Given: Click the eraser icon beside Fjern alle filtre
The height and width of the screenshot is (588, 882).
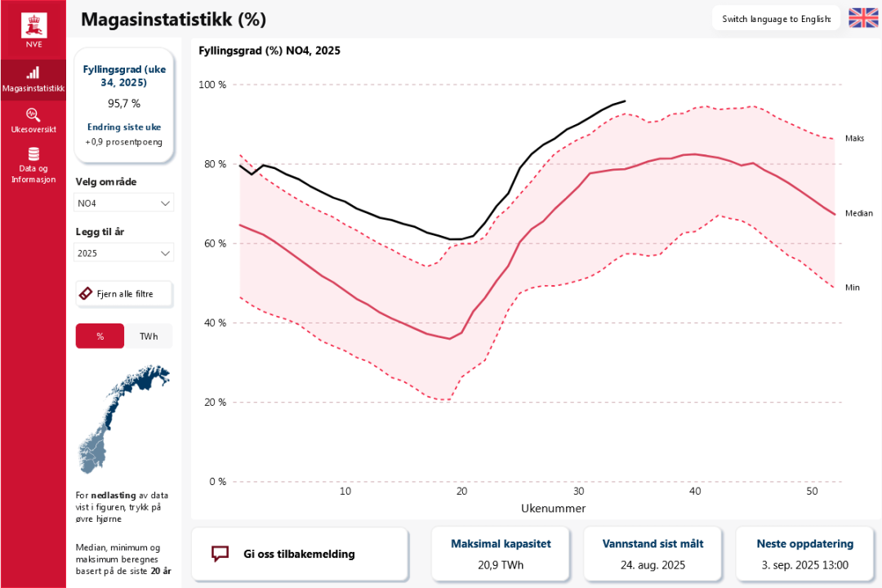Looking at the screenshot, I should [x=86, y=293].
